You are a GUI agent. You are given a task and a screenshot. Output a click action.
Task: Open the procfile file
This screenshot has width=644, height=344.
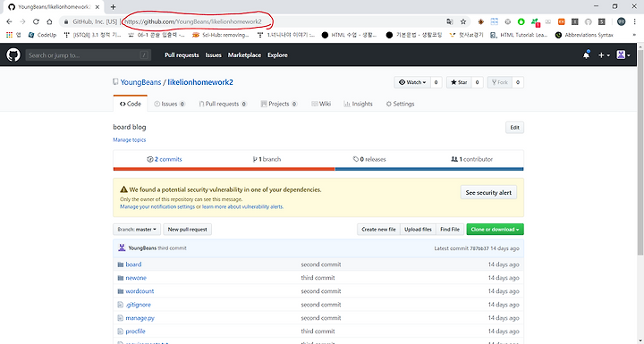(x=136, y=331)
